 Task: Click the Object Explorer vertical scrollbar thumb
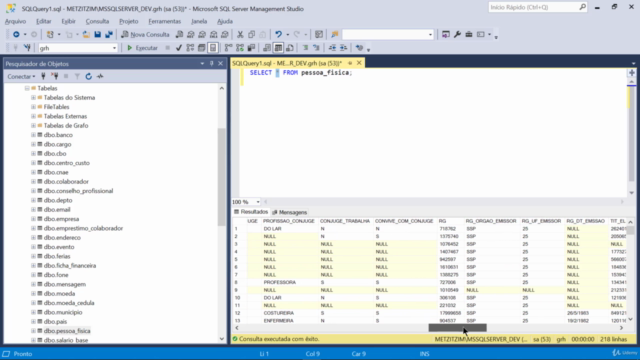[222, 177]
